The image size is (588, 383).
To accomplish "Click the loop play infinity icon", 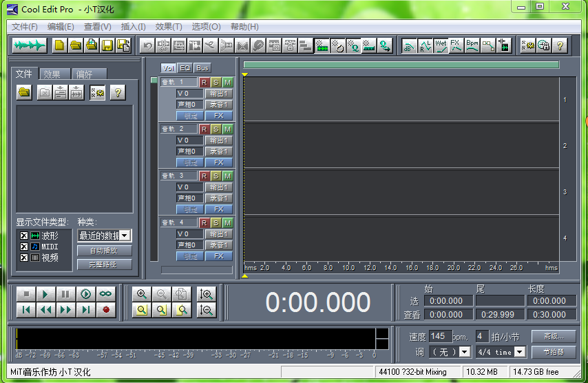I will pos(105,294).
